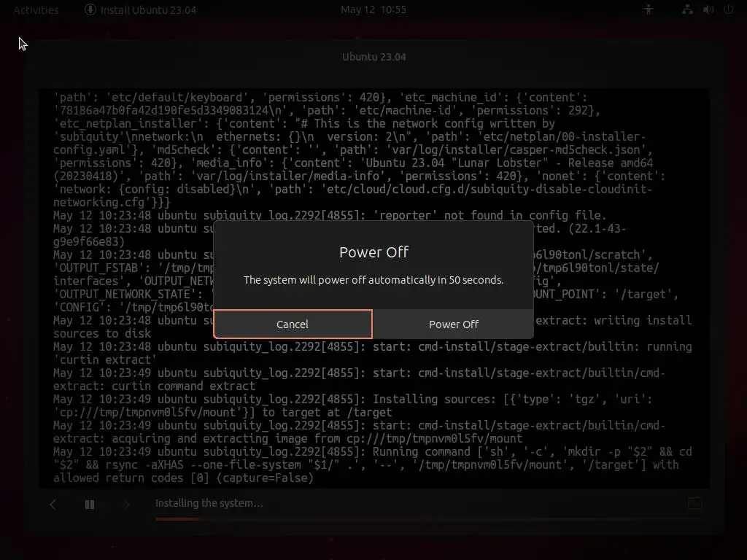Click log text 'extract: curtin command extract'
Screen dimensions: 747x560
click(154, 386)
